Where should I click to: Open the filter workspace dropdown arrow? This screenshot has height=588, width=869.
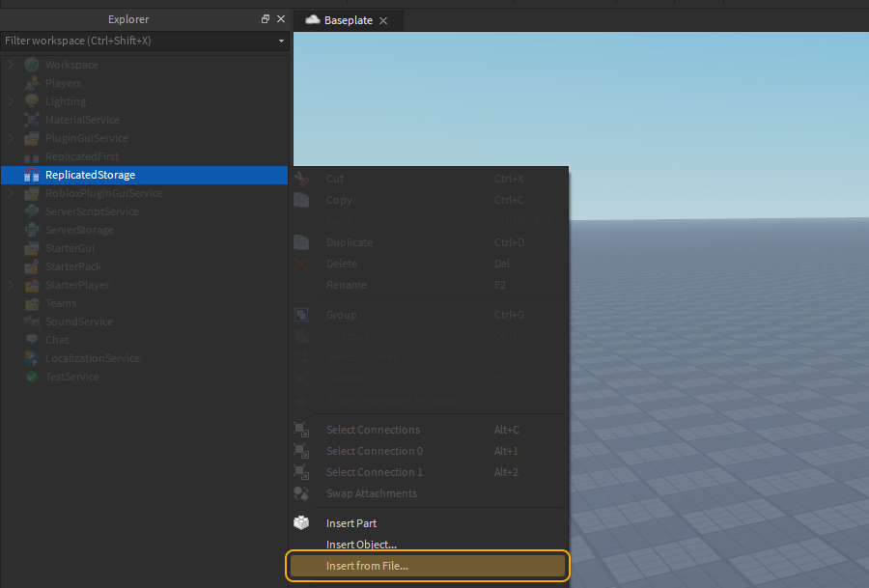281,41
